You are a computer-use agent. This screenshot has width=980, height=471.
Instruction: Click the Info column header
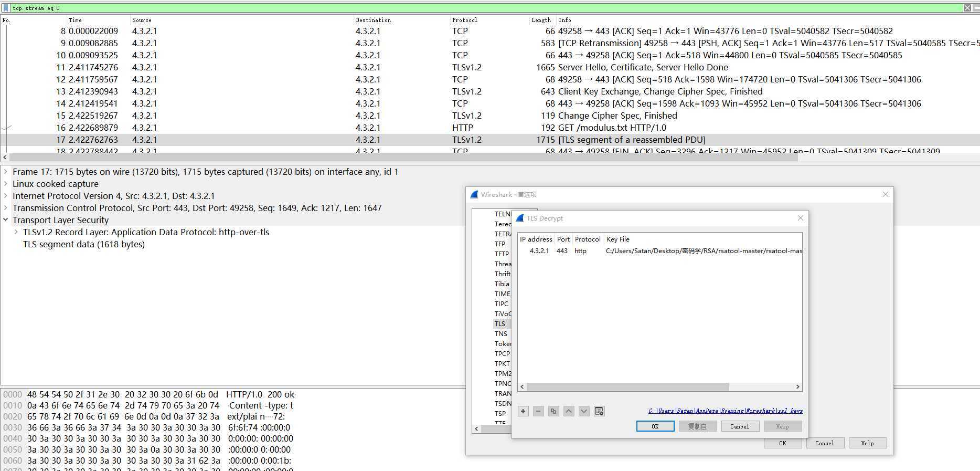click(x=564, y=20)
